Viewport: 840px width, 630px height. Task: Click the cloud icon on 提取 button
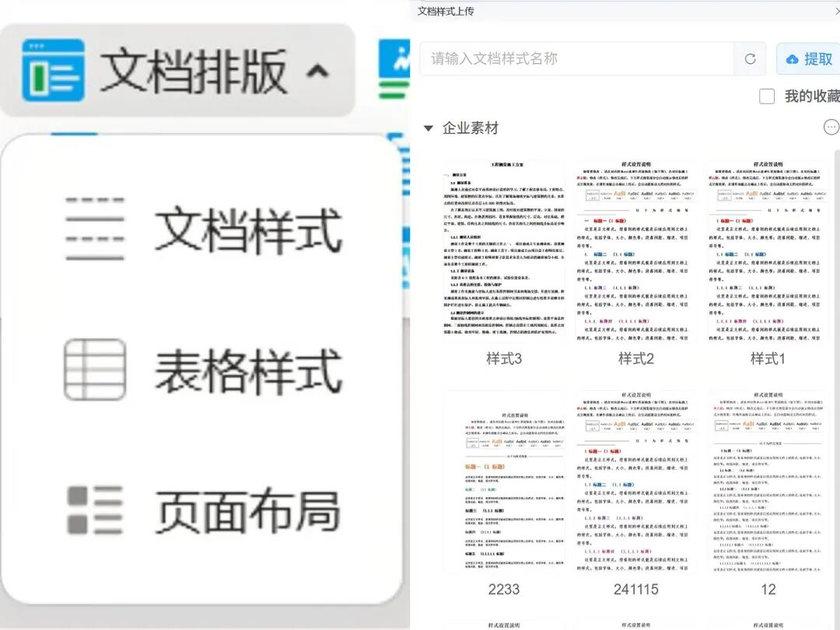(x=793, y=59)
